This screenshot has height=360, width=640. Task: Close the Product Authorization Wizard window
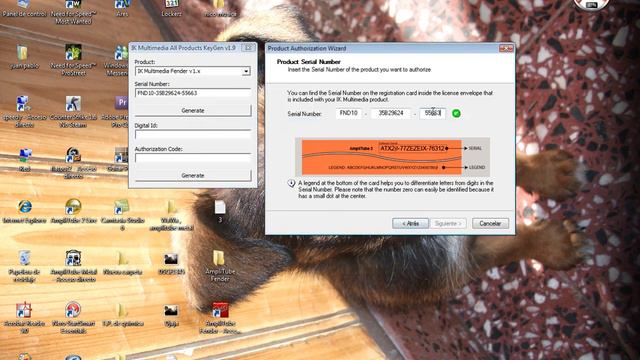pyautogui.click(x=506, y=49)
